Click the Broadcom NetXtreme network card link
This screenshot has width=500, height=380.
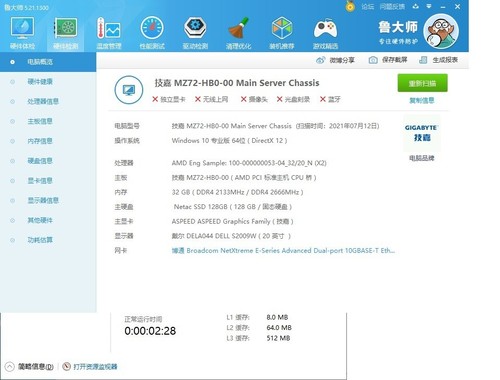click(283, 251)
